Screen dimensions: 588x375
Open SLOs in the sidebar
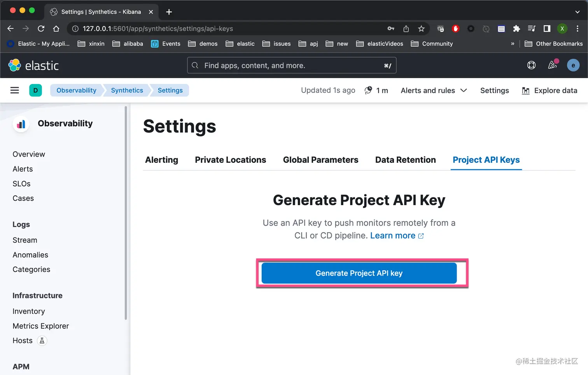[21, 184]
